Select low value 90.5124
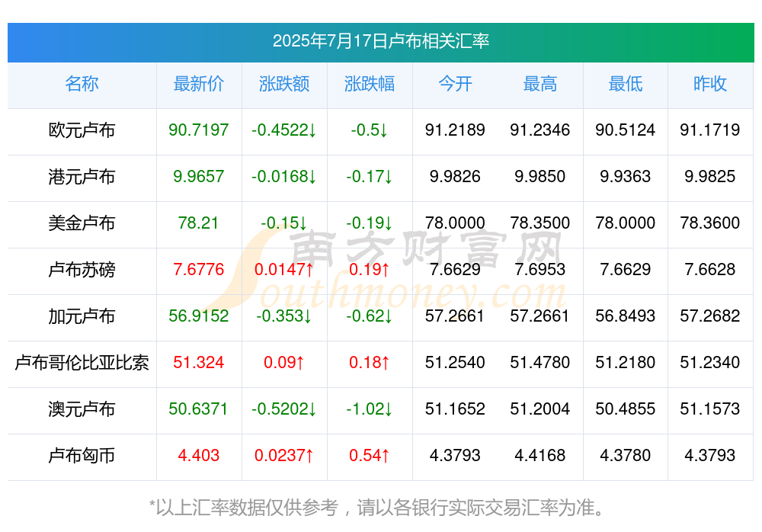 (x=626, y=130)
